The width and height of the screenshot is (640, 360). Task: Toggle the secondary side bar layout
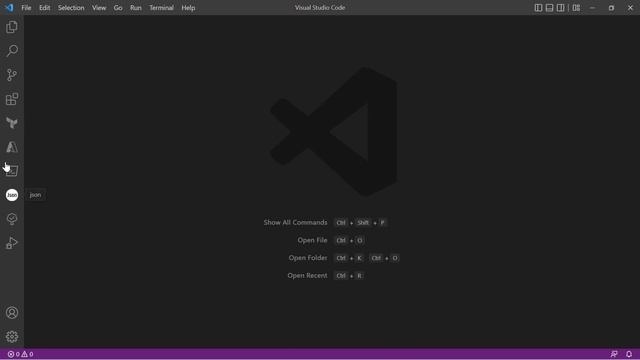click(x=560, y=8)
